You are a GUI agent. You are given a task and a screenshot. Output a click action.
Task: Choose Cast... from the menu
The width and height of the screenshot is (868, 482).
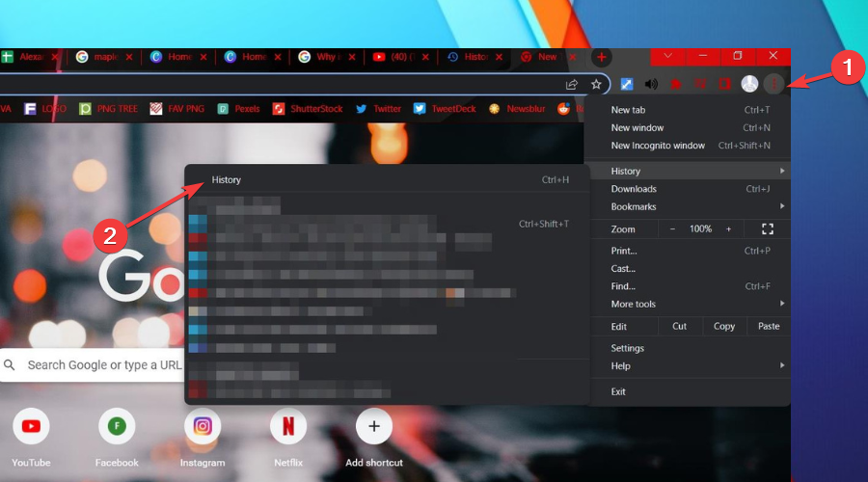tap(690, 268)
